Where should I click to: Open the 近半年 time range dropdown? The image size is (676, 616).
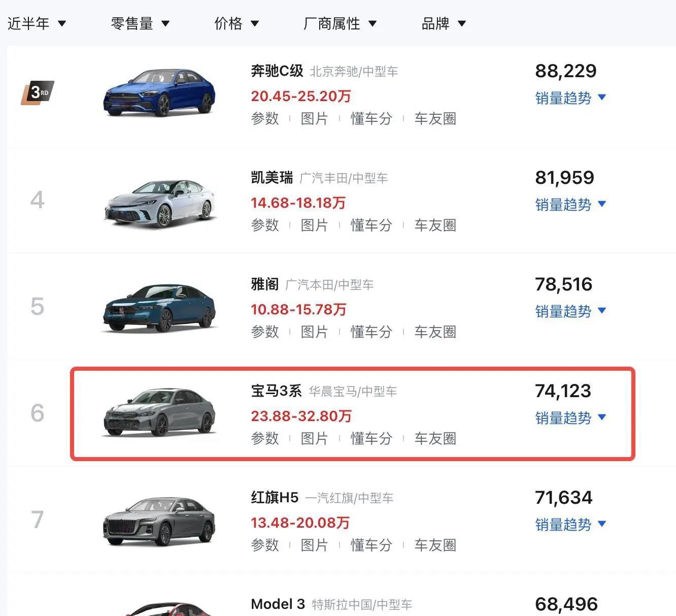coord(37,23)
